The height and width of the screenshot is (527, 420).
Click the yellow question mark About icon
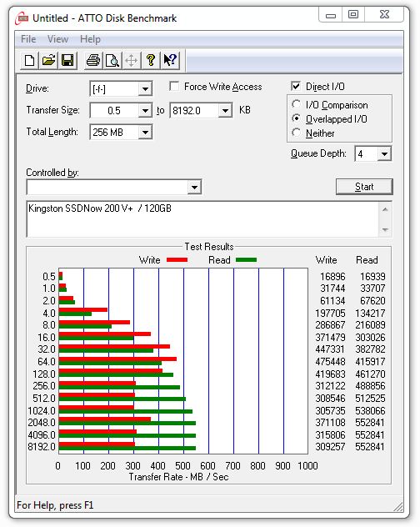coord(151,61)
